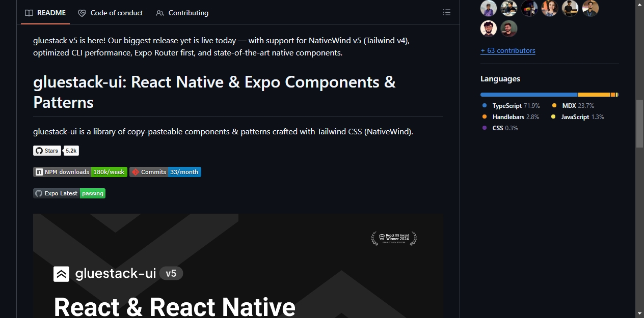Click the Code of conduct heart icon
644x318 pixels.
pyautogui.click(x=82, y=13)
